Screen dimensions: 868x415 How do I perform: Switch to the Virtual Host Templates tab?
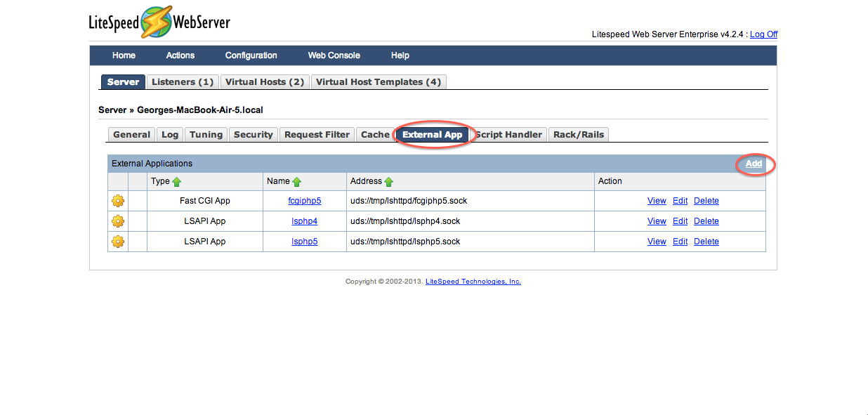pos(379,82)
